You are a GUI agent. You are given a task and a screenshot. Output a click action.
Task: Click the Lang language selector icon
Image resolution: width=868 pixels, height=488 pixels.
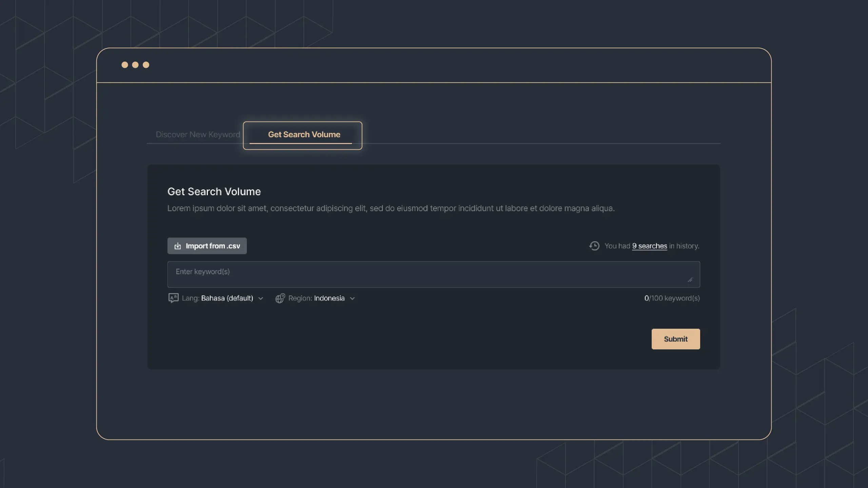tap(173, 298)
